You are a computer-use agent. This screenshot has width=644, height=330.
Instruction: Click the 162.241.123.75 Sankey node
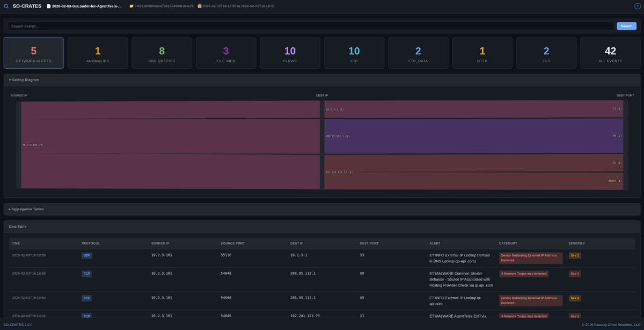tap(322, 172)
